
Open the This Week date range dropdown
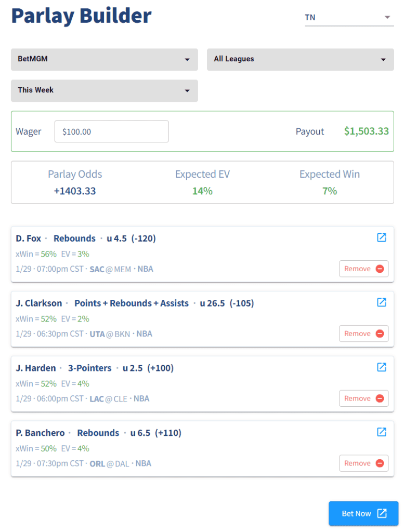coord(104,90)
